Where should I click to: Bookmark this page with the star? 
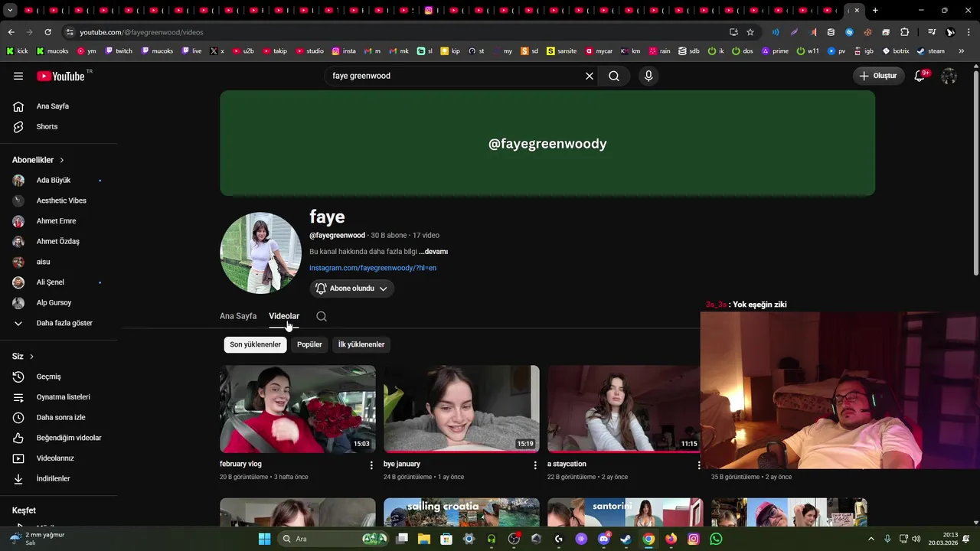pyautogui.click(x=750, y=32)
